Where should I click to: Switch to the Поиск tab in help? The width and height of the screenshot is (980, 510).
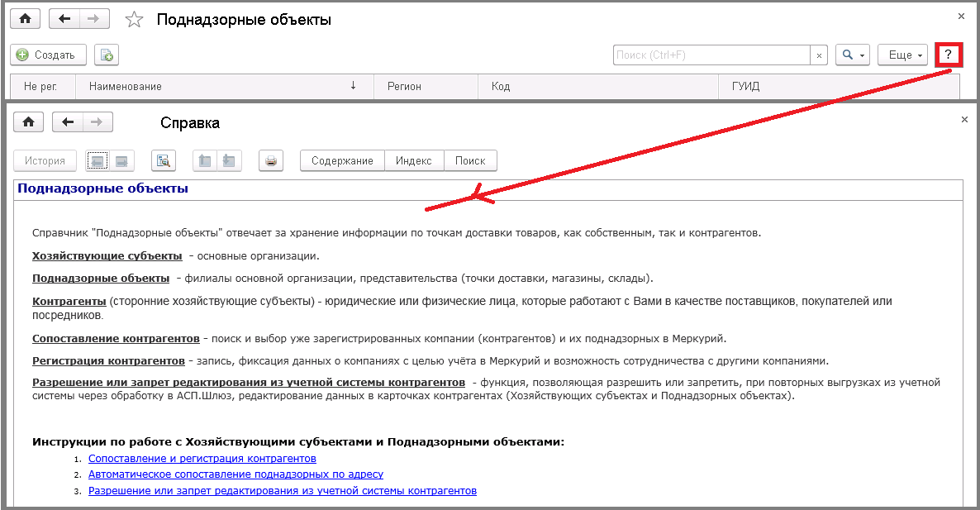(470, 160)
